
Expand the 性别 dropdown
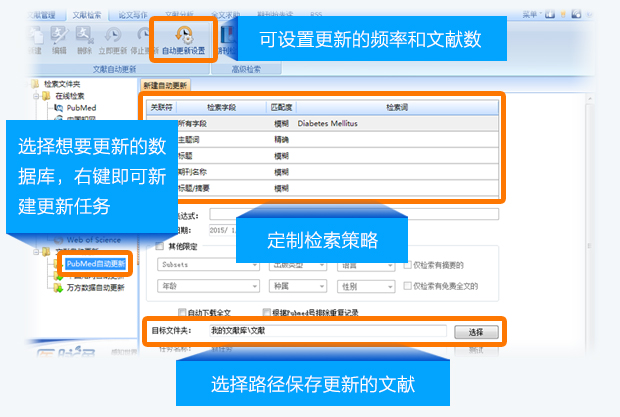[366, 286]
